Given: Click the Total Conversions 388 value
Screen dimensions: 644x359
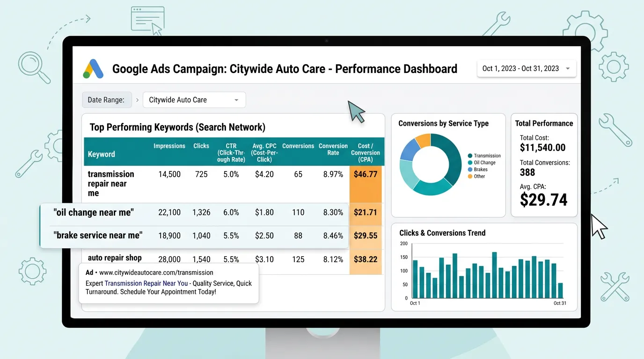Looking at the screenshot, I should [527, 172].
